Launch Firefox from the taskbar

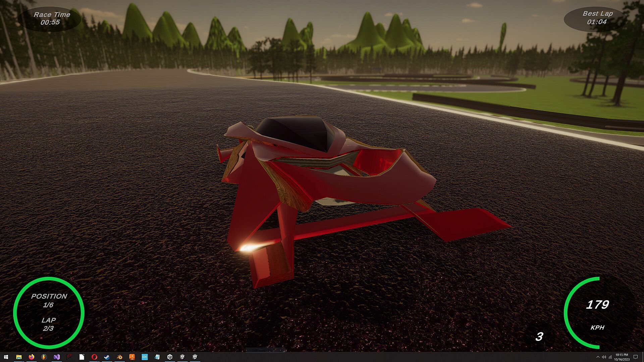pos(32,357)
